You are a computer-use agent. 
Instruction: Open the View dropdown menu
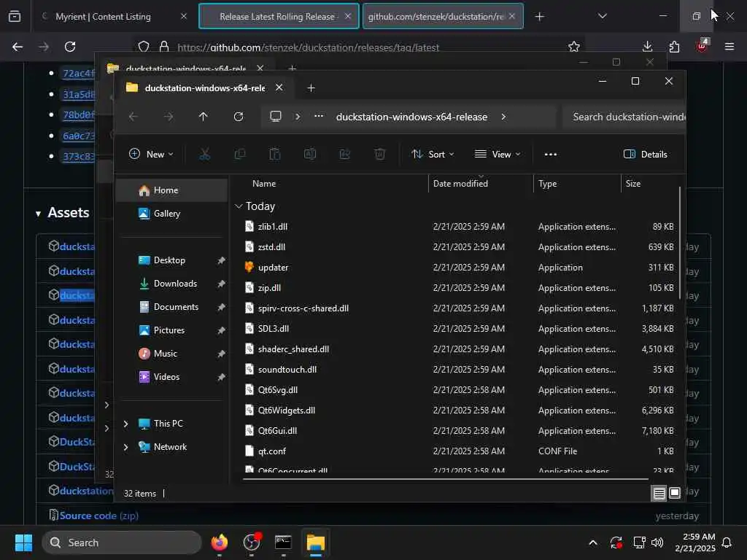click(498, 155)
